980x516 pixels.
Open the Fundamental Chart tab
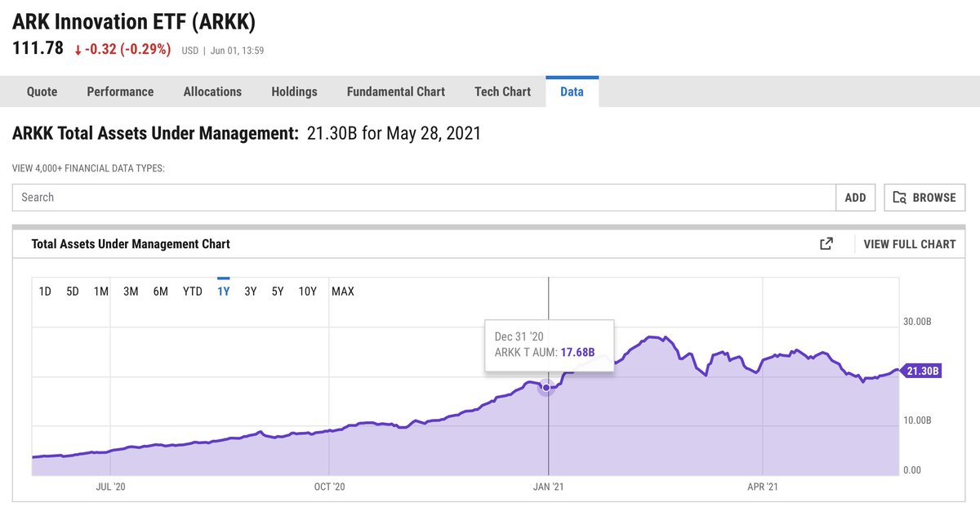pos(396,91)
